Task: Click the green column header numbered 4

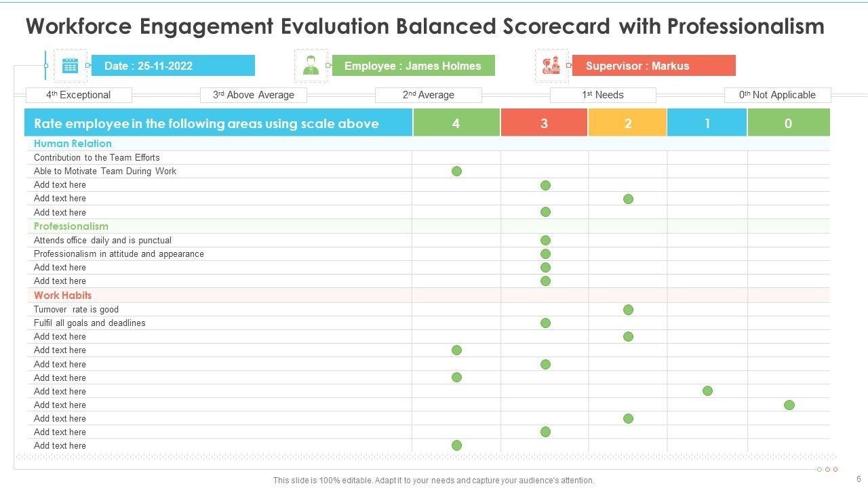Action: tap(456, 123)
